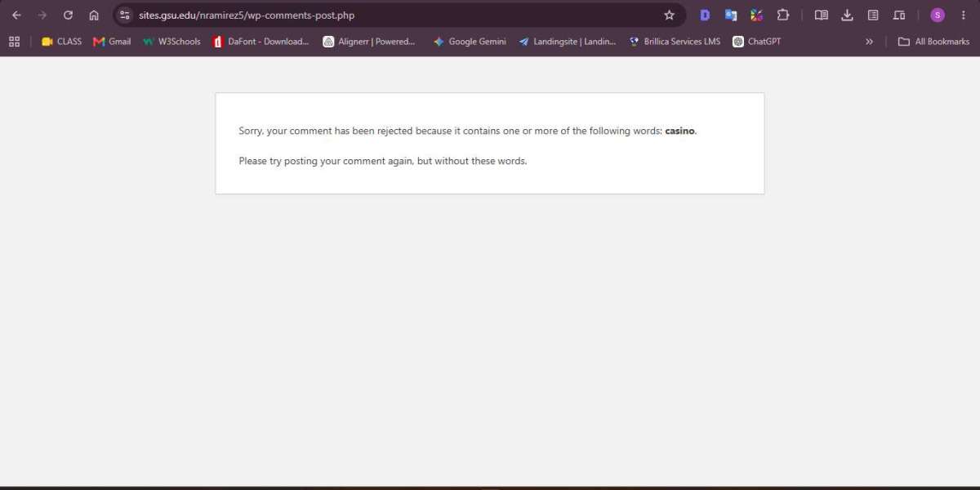
Task: Open the Gmail bookmark
Action: click(x=112, y=41)
